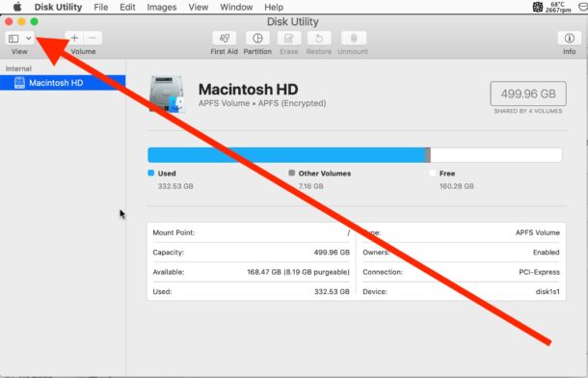This screenshot has height=378, width=588.
Task: Click the Restore toolbar icon
Action: point(319,38)
